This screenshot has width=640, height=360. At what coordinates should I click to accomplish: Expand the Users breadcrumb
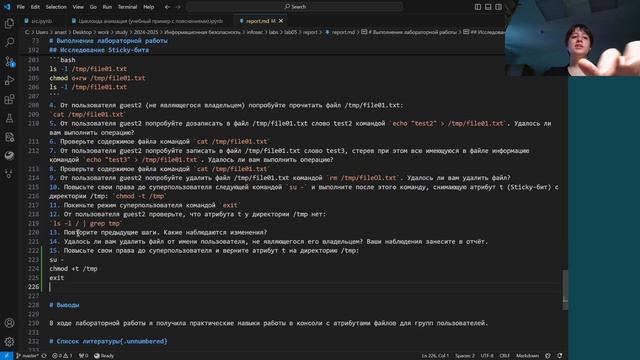(x=42, y=32)
